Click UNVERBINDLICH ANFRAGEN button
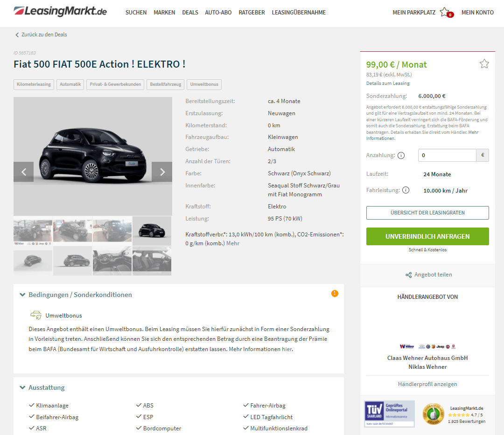 pyautogui.click(x=427, y=236)
